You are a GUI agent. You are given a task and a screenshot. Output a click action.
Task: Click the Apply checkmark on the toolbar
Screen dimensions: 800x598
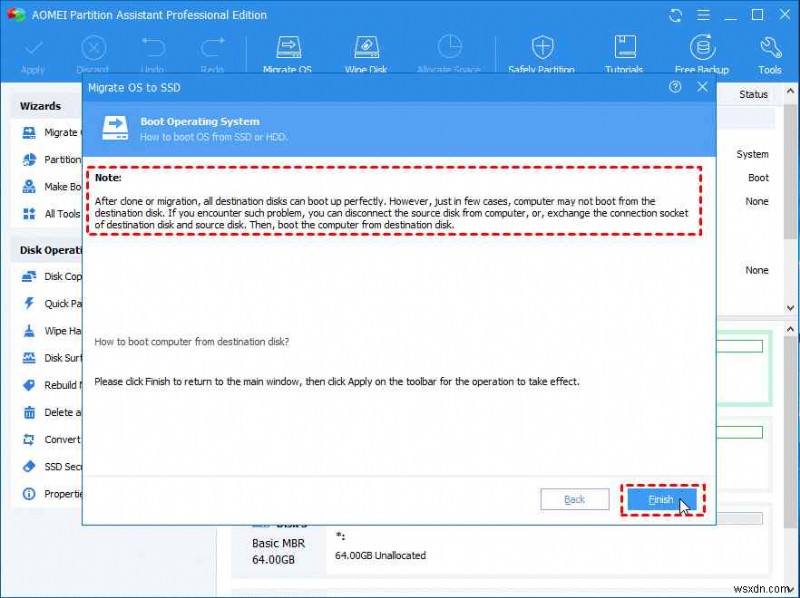click(x=33, y=50)
